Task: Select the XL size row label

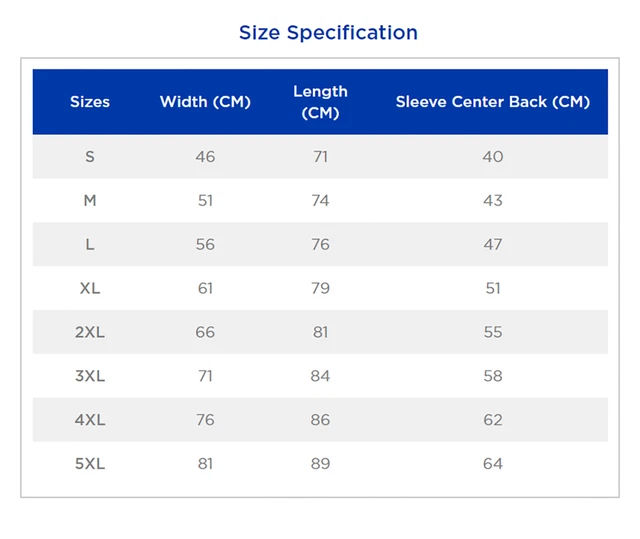Action: (x=90, y=289)
